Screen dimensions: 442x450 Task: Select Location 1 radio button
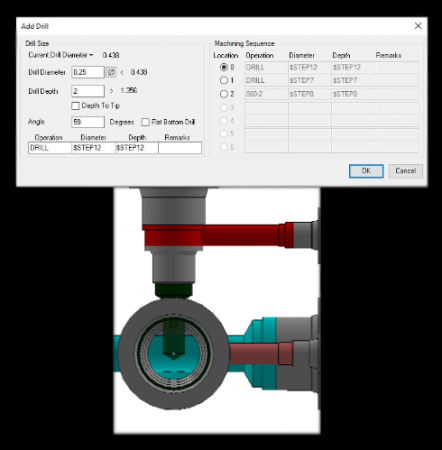tap(224, 80)
